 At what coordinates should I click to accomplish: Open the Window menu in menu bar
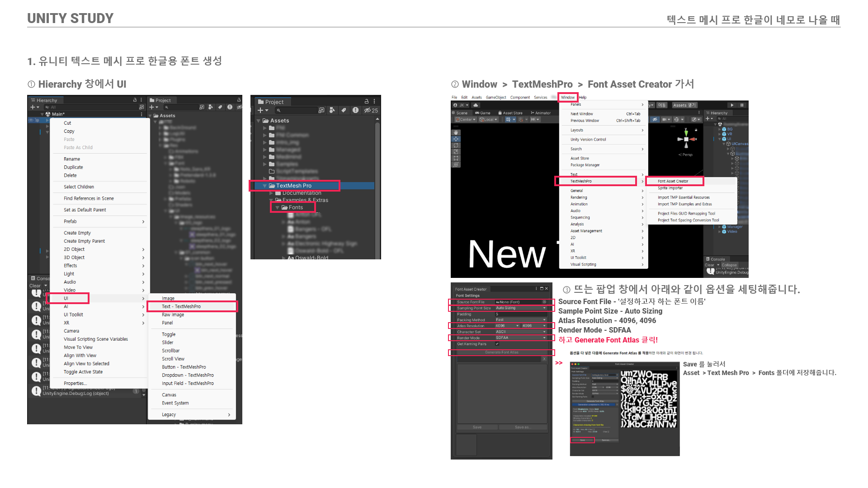pos(568,97)
